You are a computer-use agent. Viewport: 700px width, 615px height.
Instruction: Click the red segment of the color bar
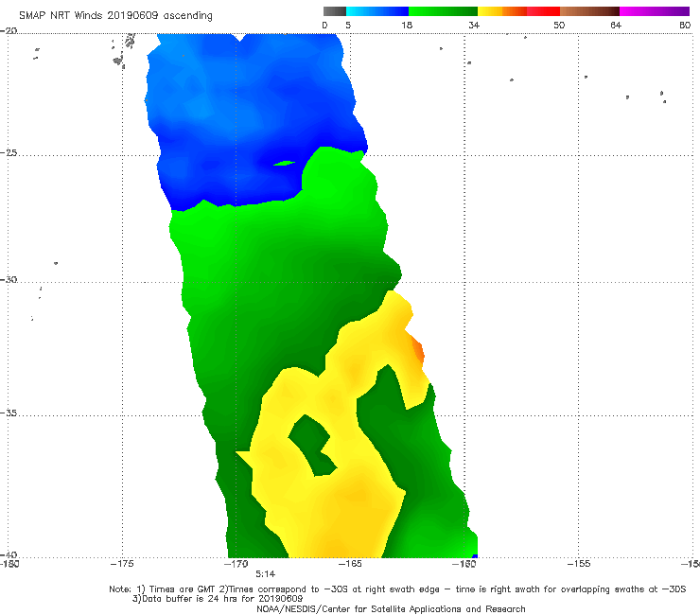(543, 11)
